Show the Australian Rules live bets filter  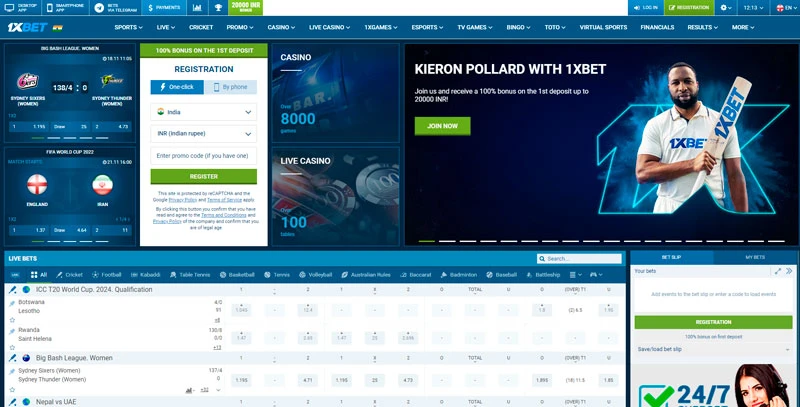point(366,274)
